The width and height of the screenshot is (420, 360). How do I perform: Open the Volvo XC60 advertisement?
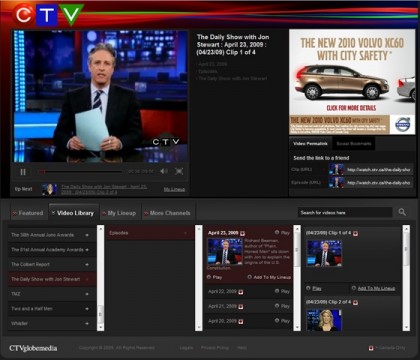point(352,82)
